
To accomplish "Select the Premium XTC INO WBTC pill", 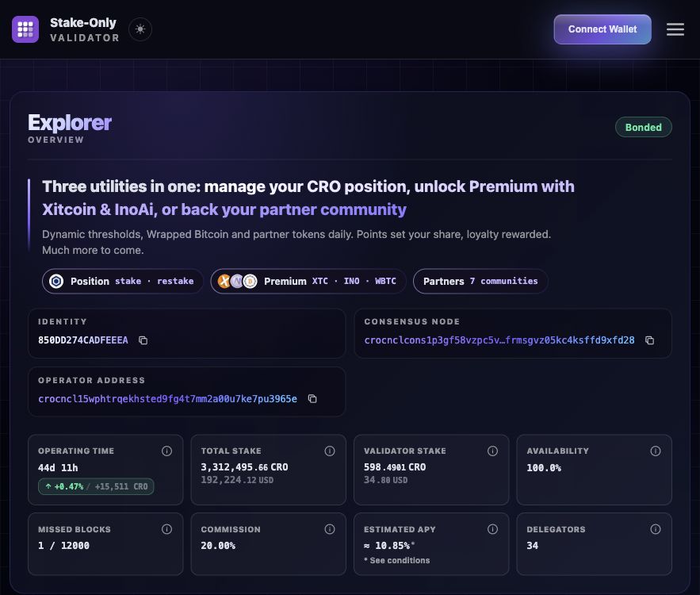I will (308, 281).
